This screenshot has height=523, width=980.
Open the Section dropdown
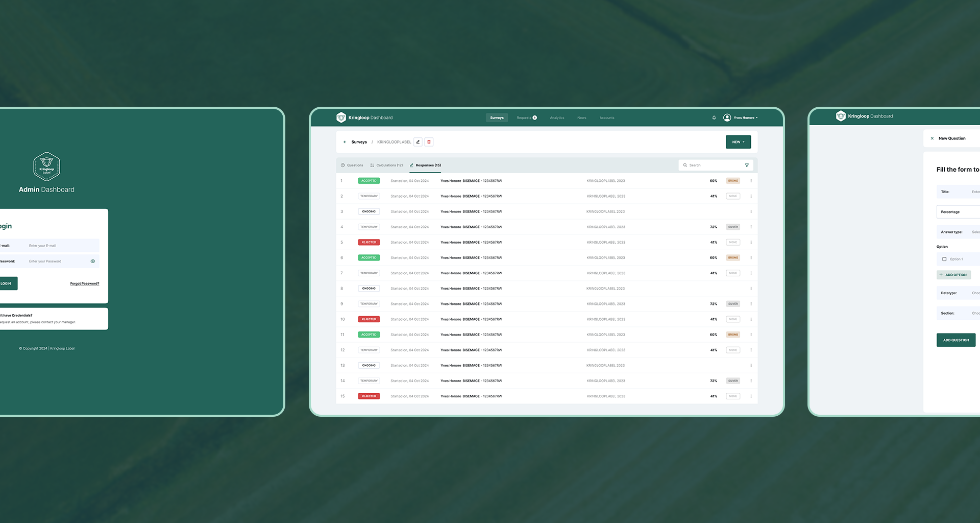click(x=959, y=313)
